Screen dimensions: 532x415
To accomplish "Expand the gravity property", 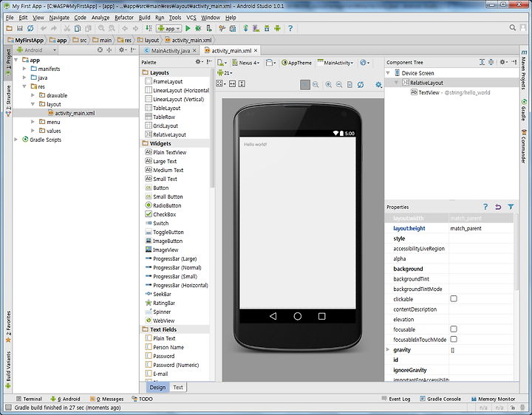I will [388, 349].
